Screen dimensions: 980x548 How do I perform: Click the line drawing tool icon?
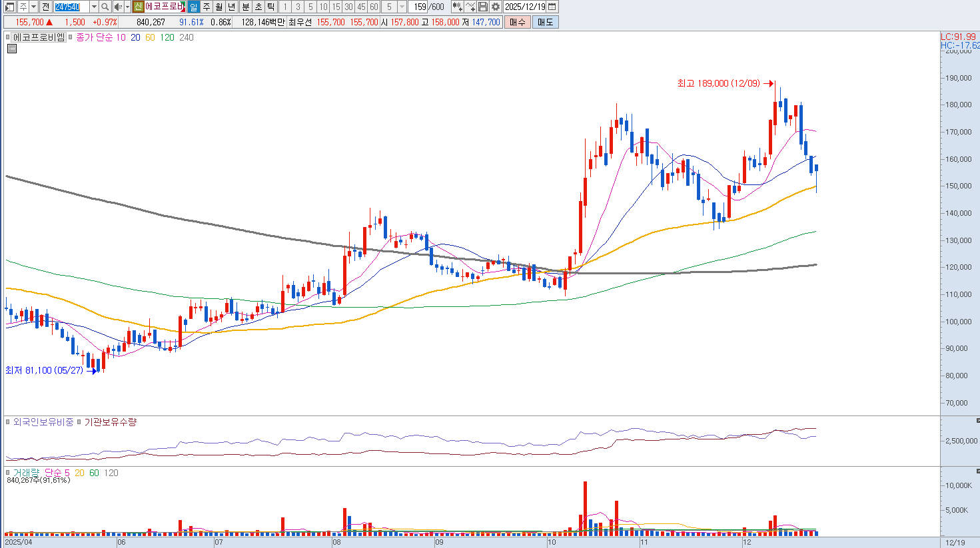[x=470, y=7]
